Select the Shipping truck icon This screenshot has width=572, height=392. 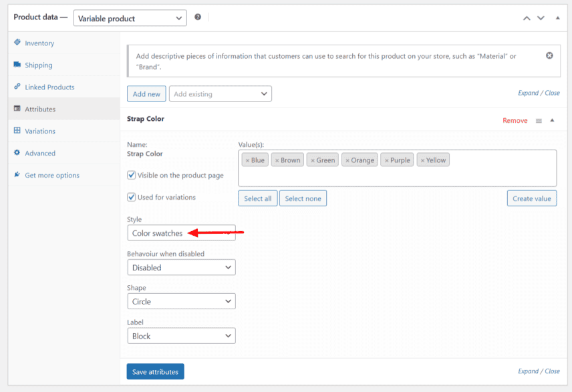coord(16,65)
